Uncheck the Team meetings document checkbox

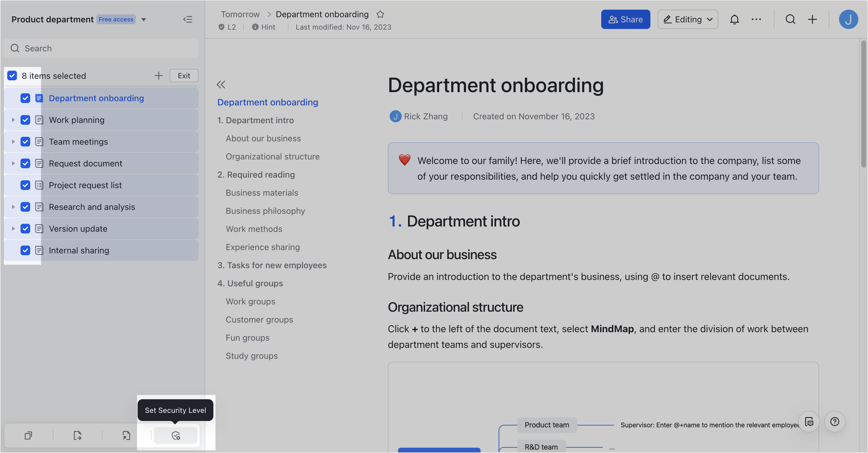[26, 142]
